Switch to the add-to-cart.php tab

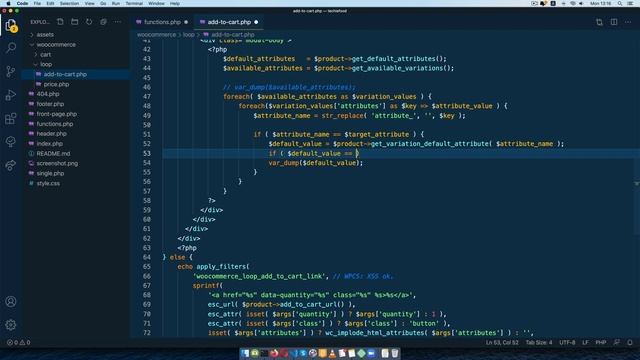229,22
